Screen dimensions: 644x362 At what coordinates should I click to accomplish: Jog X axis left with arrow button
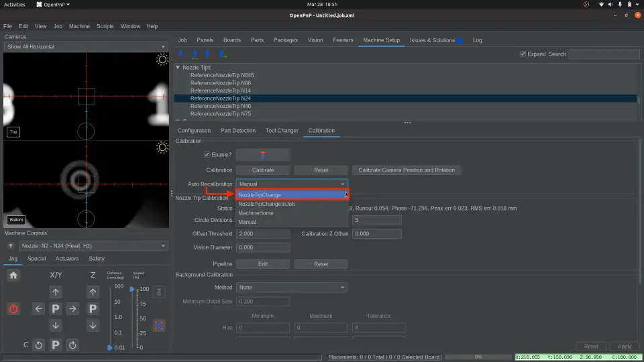pyautogui.click(x=38, y=309)
